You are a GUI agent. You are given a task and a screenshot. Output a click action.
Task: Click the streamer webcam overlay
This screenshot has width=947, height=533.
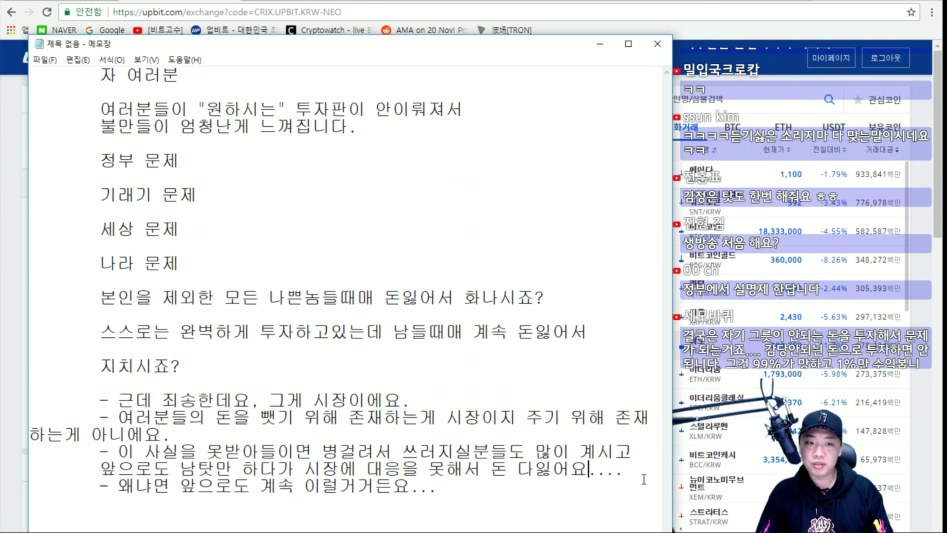[818, 471]
